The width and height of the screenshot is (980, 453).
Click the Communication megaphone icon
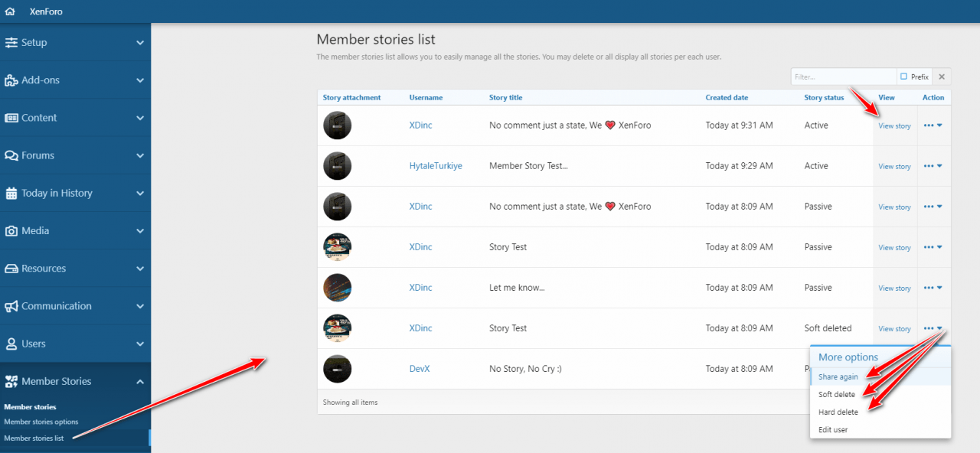pyautogui.click(x=11, y=306)
